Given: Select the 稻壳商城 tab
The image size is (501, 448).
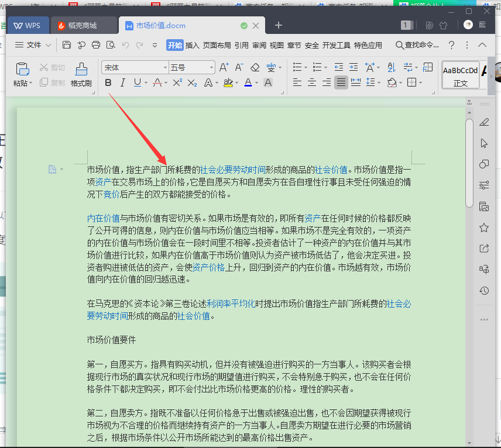Looking at the screenshot, I should (x=84, y=25).
